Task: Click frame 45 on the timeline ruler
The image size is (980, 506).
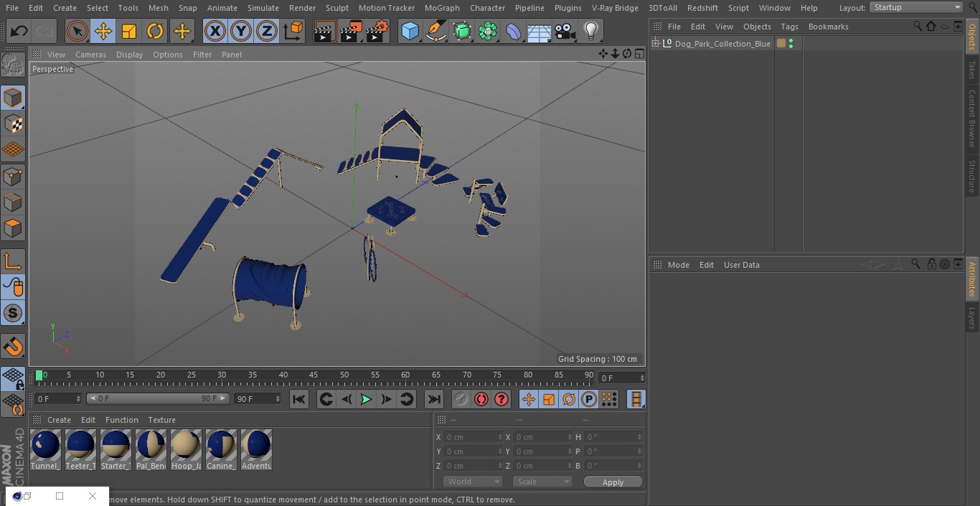Action: (x=314, y=375)
